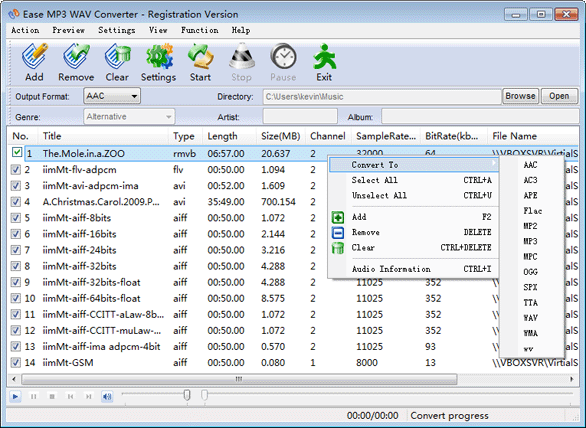The image size is (586, 428).
Task: Sort by the Title column header
Action: click(103, 136)
